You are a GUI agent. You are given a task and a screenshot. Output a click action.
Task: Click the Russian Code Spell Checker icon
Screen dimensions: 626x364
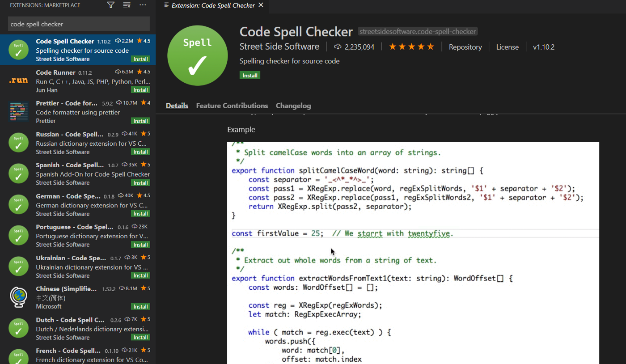18,143
